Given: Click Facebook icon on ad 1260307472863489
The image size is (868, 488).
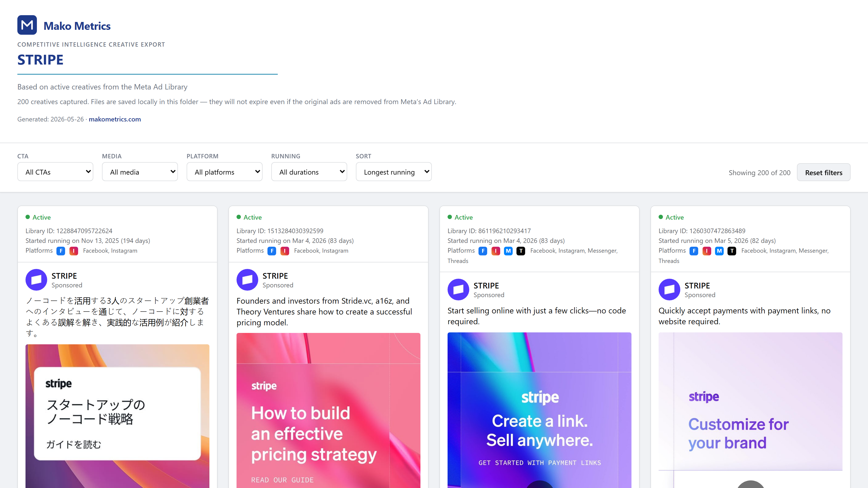Looking at the screenshot, I should (x=694, y=251).
